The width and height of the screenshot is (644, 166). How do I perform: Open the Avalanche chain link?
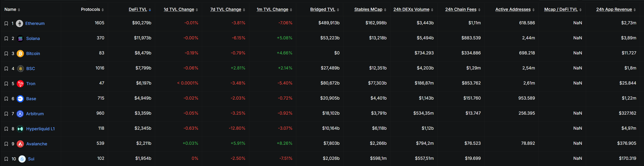point(37,144)
